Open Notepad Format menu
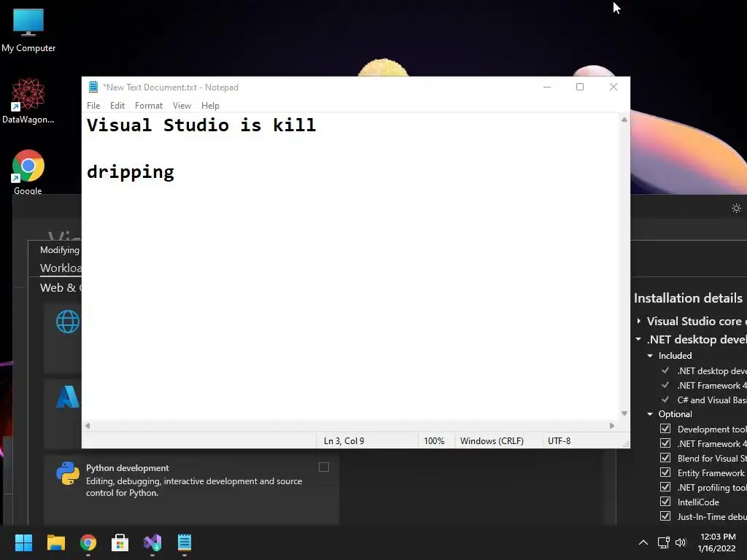This screenshot has height=560, width=747. 149,105
